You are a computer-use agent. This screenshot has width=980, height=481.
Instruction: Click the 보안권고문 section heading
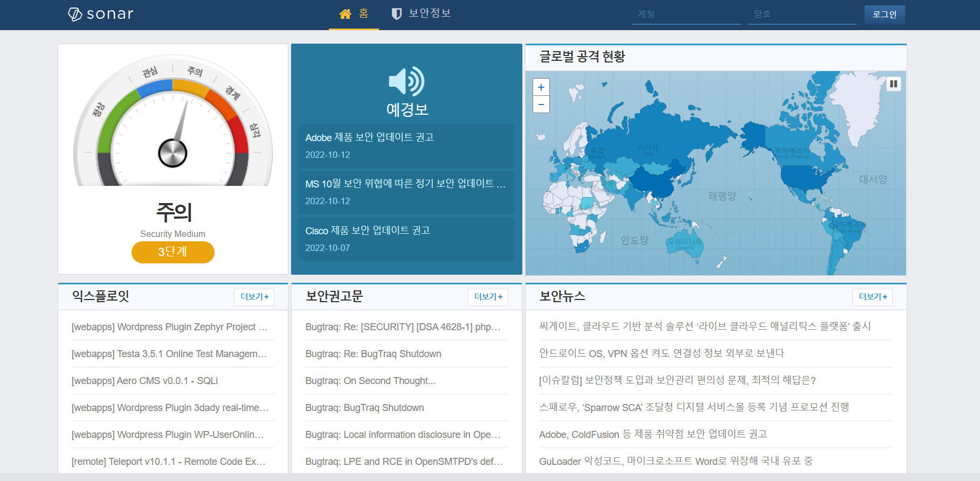coord(334,296)
